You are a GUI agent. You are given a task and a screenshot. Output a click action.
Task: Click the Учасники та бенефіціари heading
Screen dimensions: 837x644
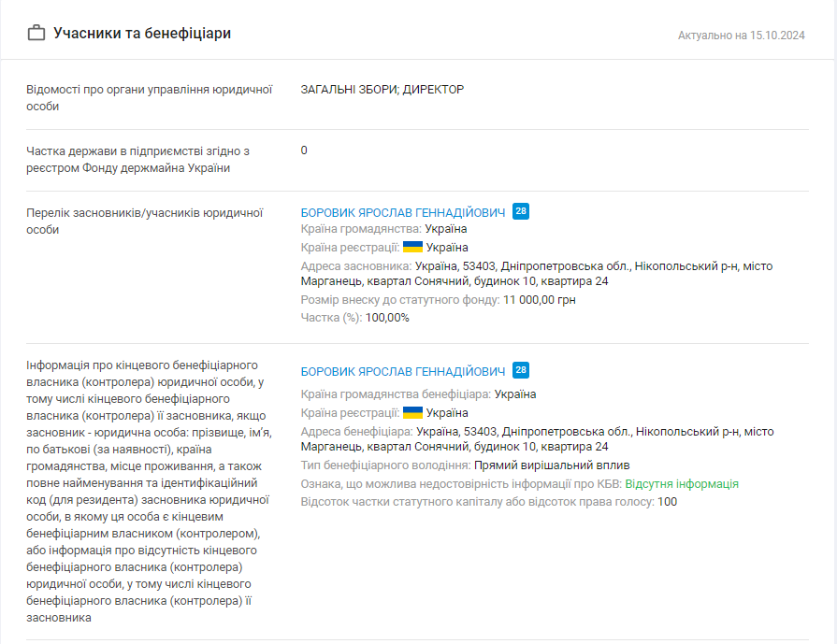pos(142,33)
